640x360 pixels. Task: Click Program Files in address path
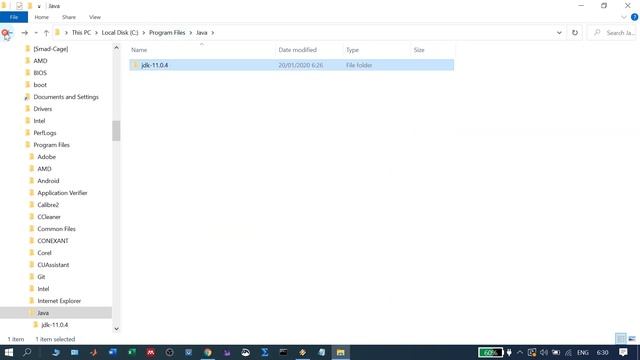(x=167, y=33)
